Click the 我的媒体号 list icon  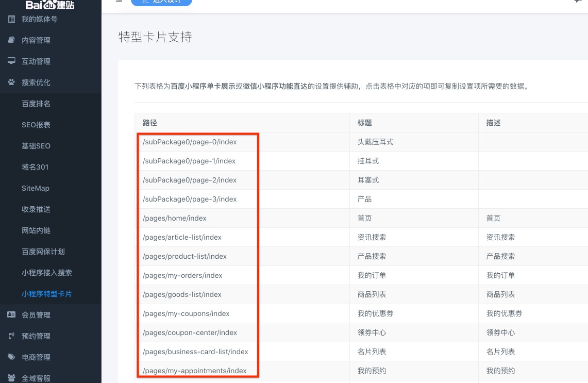pyautogui.click(x=11, y=19)
